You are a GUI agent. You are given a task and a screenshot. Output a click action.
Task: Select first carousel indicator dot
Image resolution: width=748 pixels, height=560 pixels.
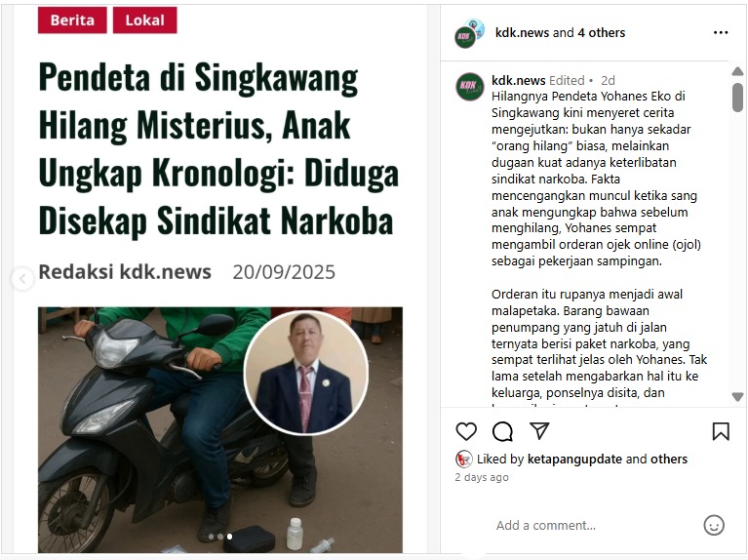pyautogui.click(x=211, y=537)
